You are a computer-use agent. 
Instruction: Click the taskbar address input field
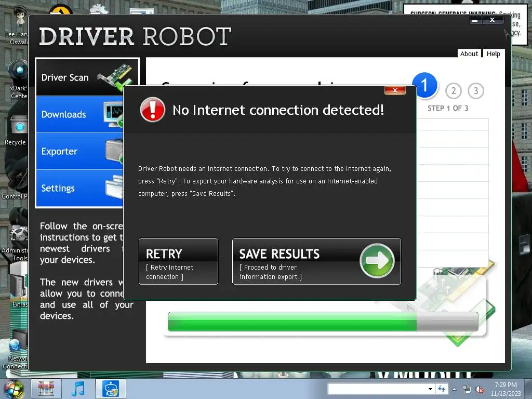point(377,389)
